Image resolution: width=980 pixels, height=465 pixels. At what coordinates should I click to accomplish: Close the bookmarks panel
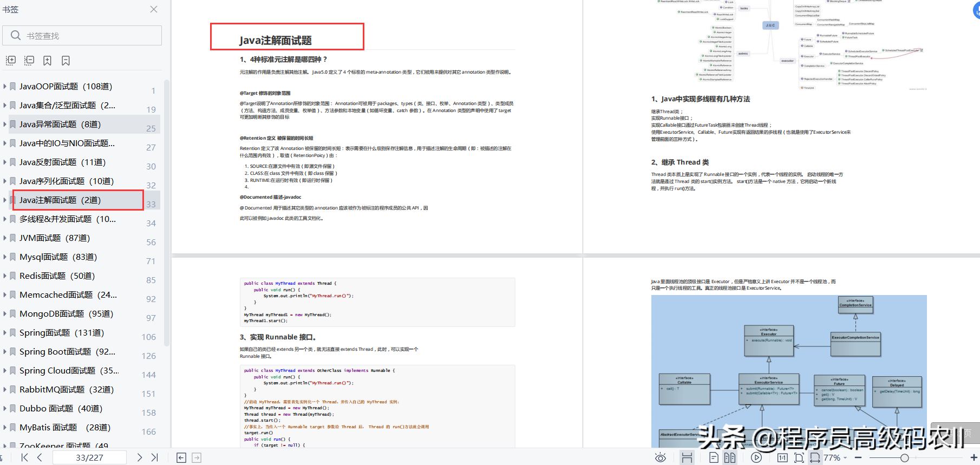(x=154, y=9)
